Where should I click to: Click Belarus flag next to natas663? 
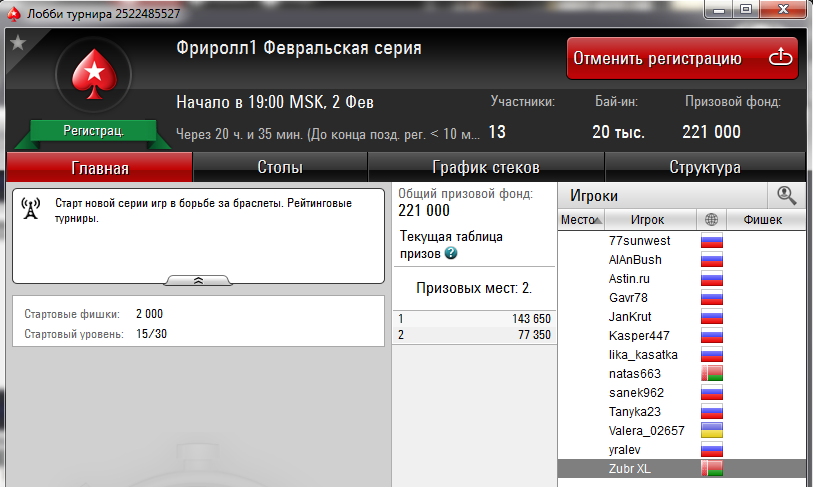click(x=712, y=373)
